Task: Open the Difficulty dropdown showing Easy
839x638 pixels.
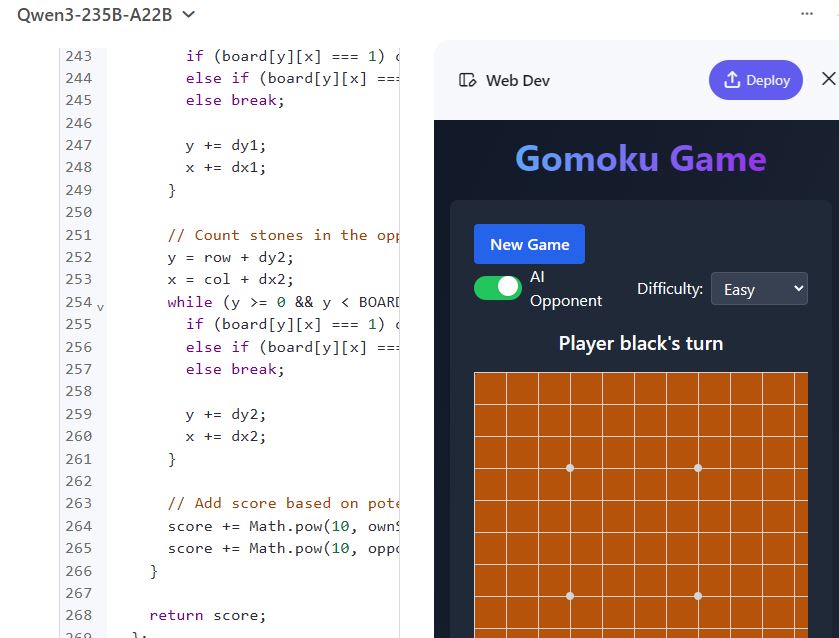Action: (x=760, y=288)
